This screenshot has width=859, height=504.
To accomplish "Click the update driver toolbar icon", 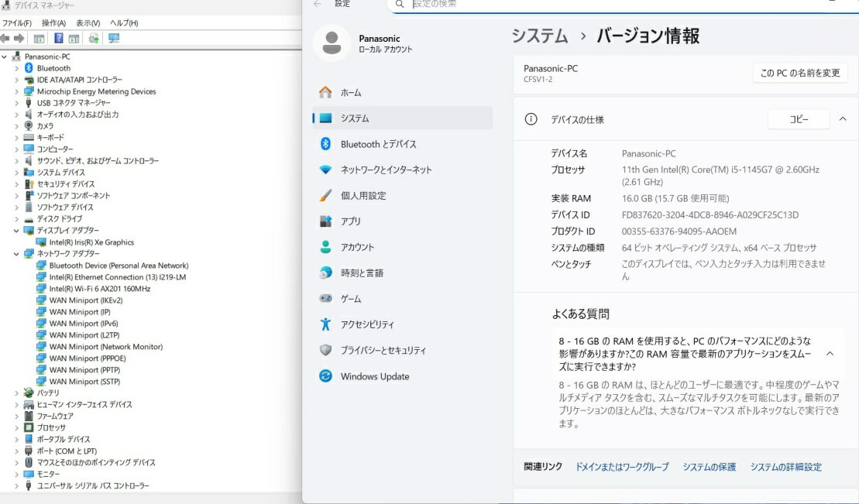I will point(94,39).
